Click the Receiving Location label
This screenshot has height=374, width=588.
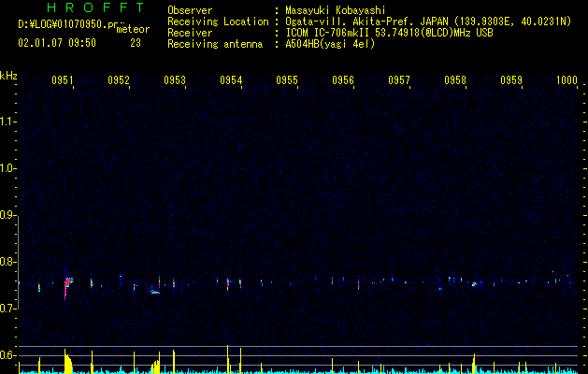click(x=218, y=22)
